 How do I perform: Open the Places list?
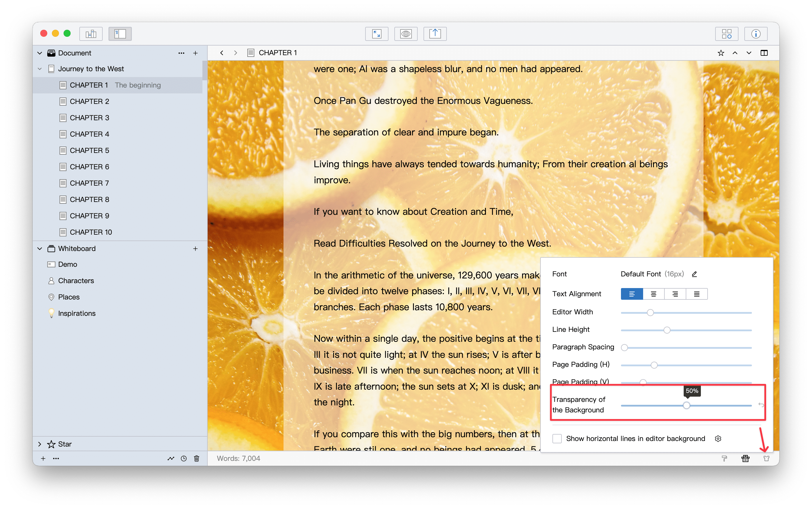coord(120,297)
